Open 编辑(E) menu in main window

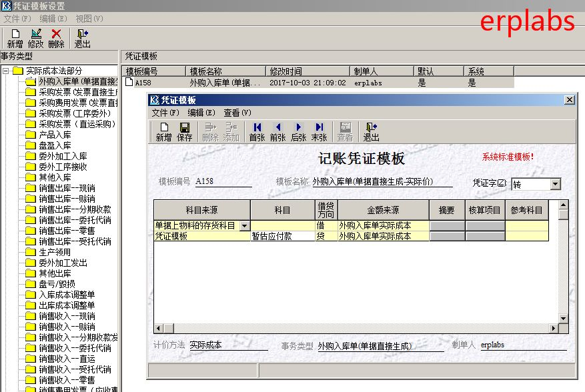pos(53,18)
